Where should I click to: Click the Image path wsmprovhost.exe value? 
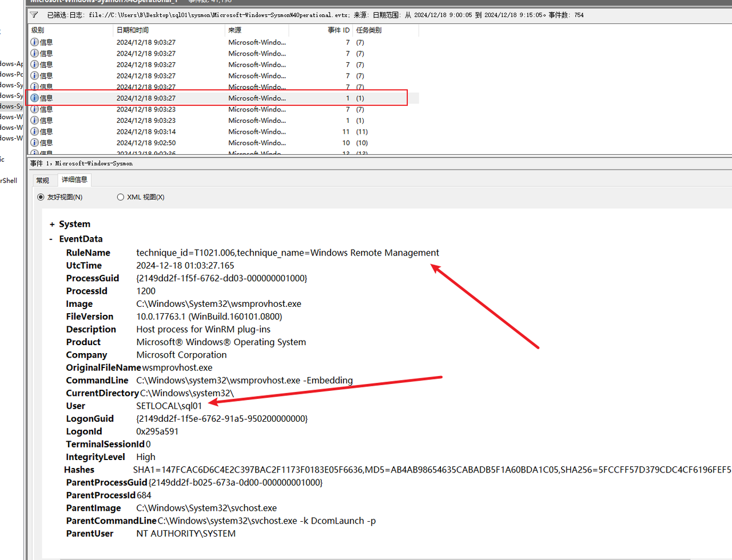click(218, 304)
